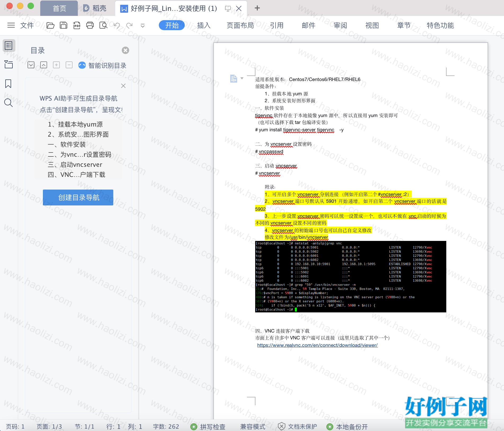Viewport: 504px width, 431px height.
Task: Expand all headings in the outline
Action: coord(31,65)
